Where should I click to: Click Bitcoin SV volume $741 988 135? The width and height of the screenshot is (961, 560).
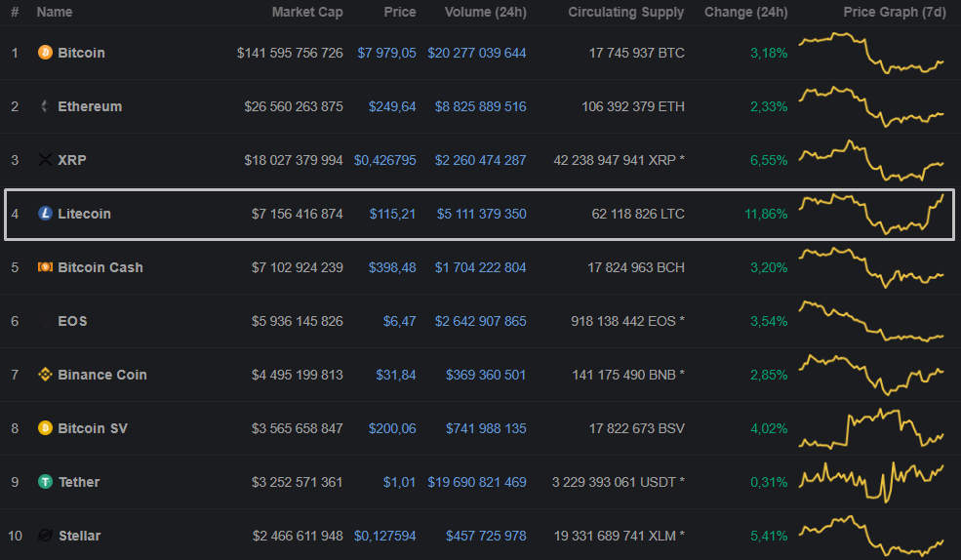[486, 428]
